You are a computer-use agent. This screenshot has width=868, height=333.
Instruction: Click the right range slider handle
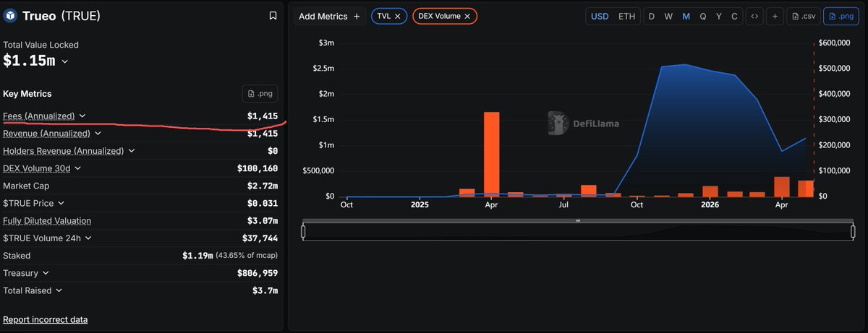click(x=854, y=232)
